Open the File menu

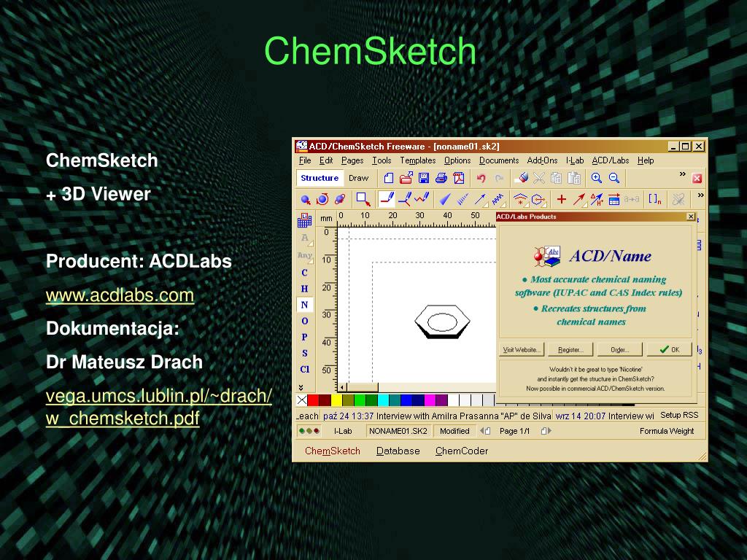click(x=305, y=160)
